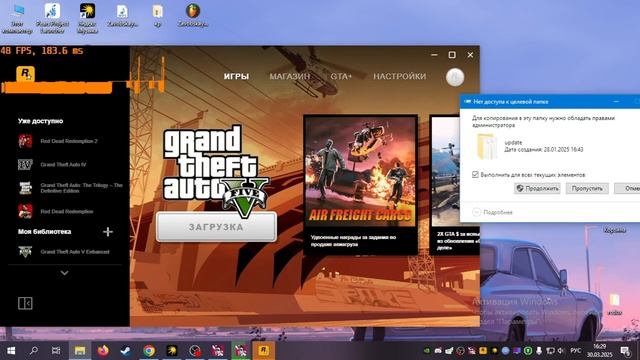Collapse the launcher sidebar panel icon
Image resolution: width=640 pixels, height=360 pixels.
pos(25,303)
